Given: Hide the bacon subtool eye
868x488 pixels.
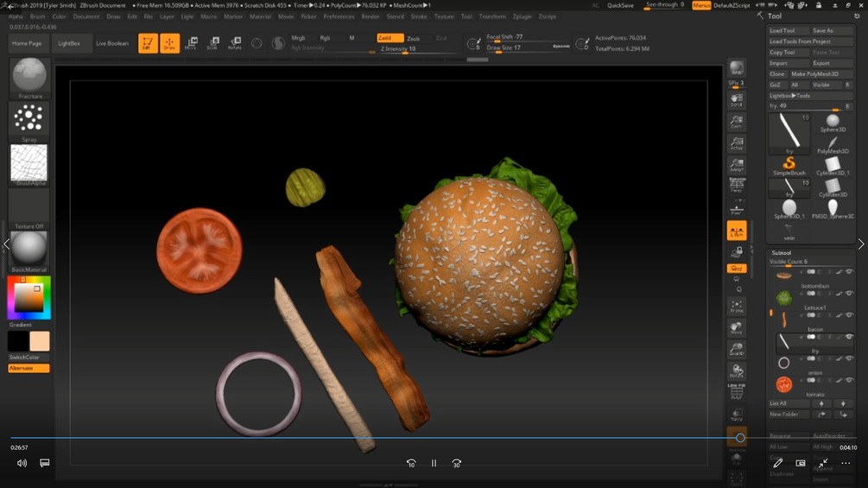Looking at the screenshot, I should [x=849, y=314].
